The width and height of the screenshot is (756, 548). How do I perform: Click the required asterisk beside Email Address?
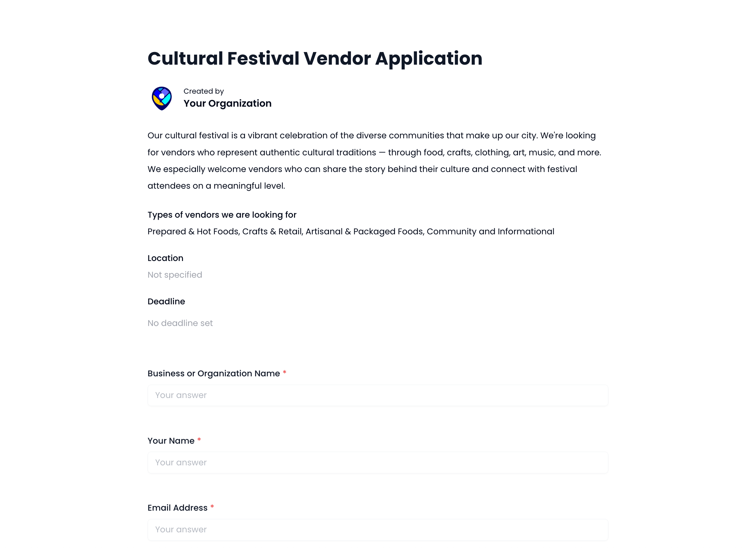212,507
